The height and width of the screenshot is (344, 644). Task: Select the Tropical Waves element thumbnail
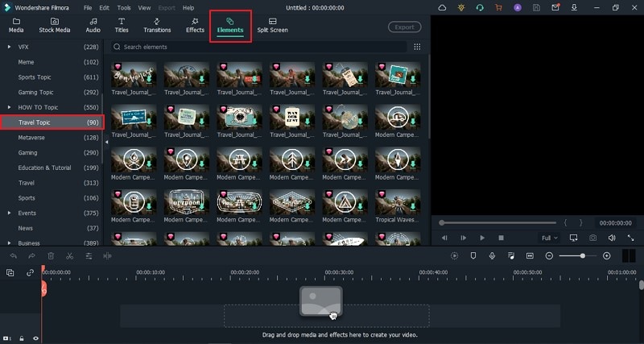point(398,201)
